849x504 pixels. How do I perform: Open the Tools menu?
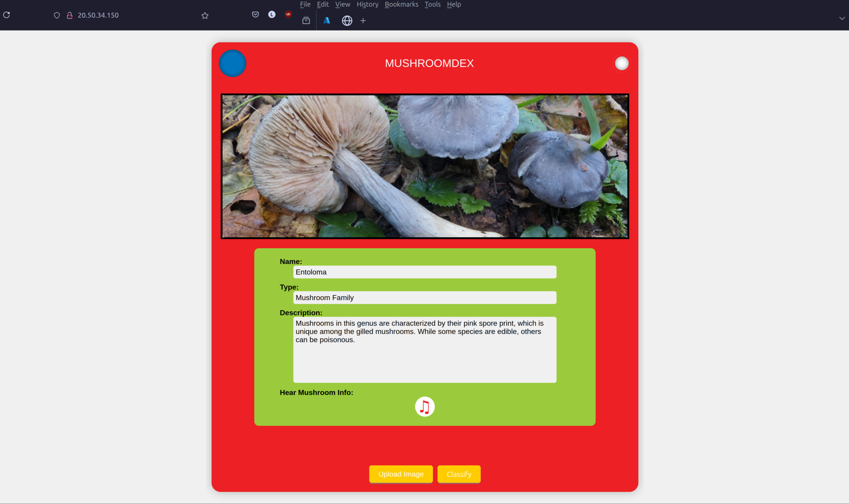coord(432,4)
